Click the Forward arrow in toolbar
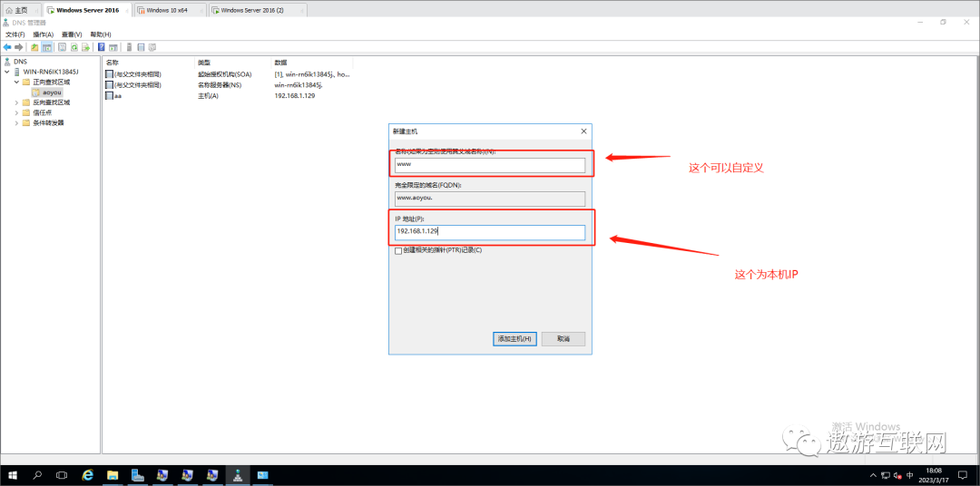The width and height of the screenshot is (980, 486). (x=19, y=47)
